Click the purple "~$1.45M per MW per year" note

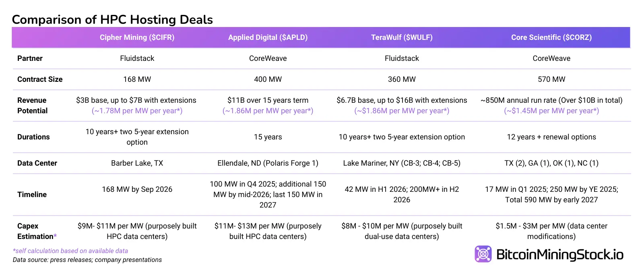tap(551, 111)
